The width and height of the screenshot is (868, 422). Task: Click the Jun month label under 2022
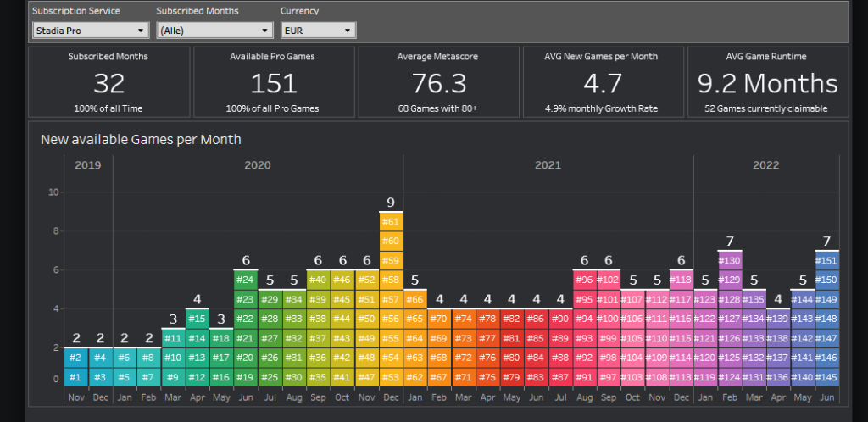[826, 397]
